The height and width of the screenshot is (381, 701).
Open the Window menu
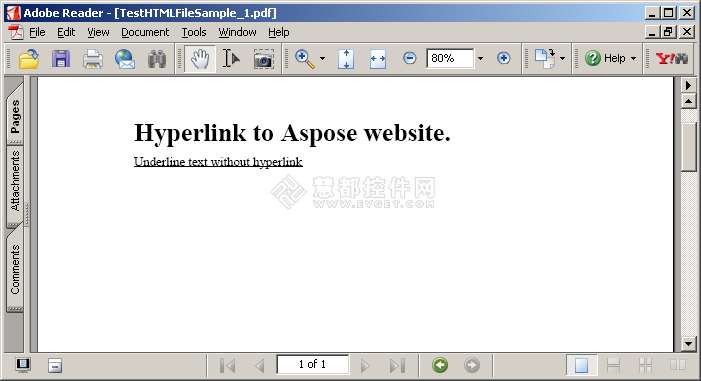point(237,32)
